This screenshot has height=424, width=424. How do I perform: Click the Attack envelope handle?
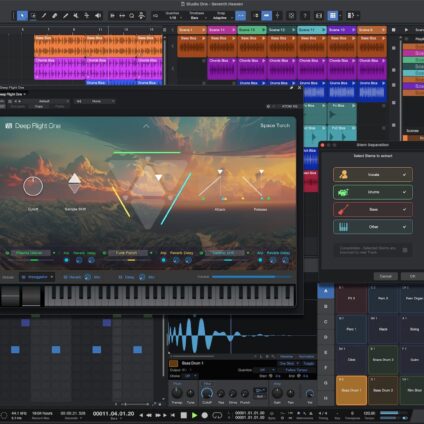click(220, 172)
